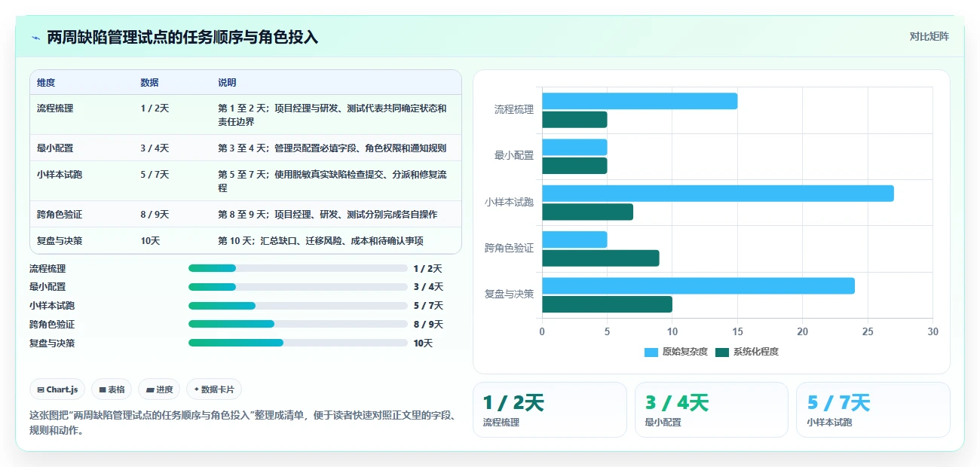Select the 最小配置 table row cell

tap(55, 148)
